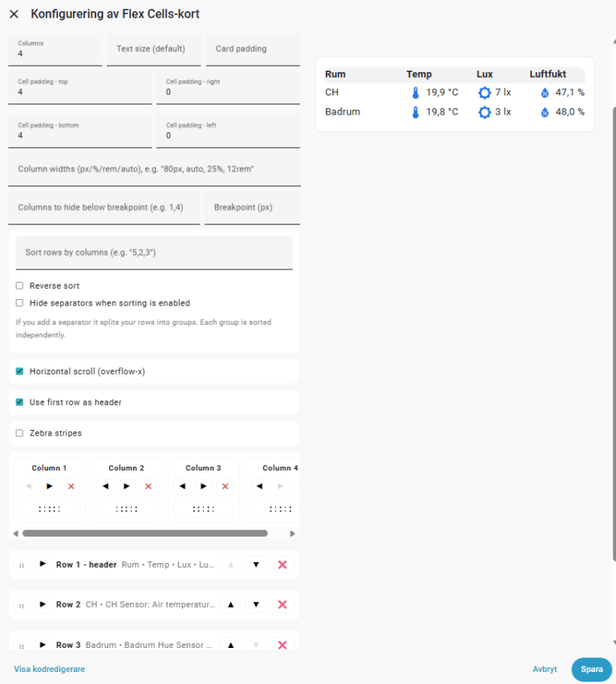616x684 pixels.
Task: Move Row 2 up
Action: click(x=231, y=605)
